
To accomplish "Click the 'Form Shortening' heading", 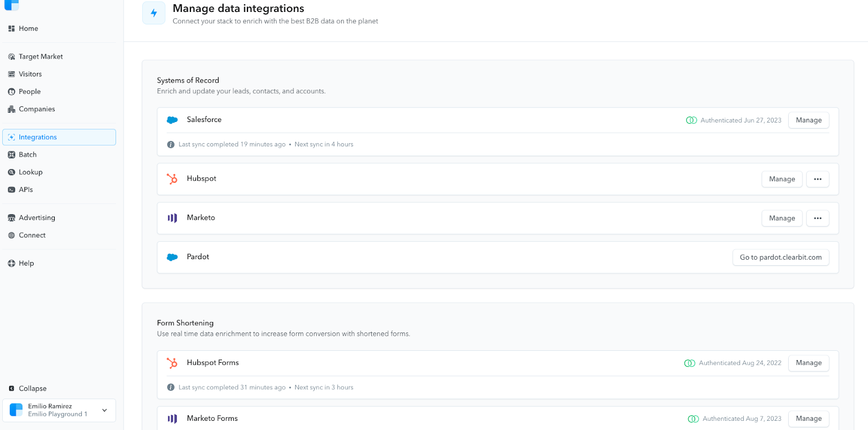I will click(186, 323).
